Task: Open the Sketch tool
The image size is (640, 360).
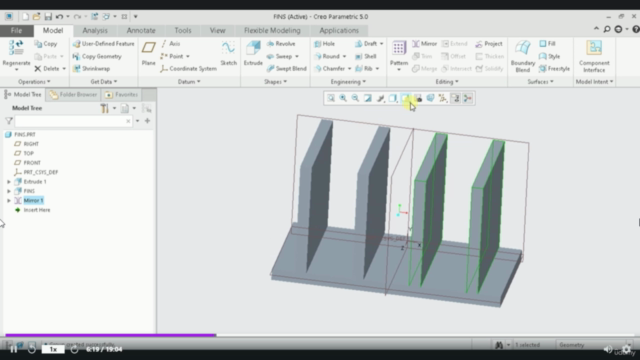Action: click(228, 53)
